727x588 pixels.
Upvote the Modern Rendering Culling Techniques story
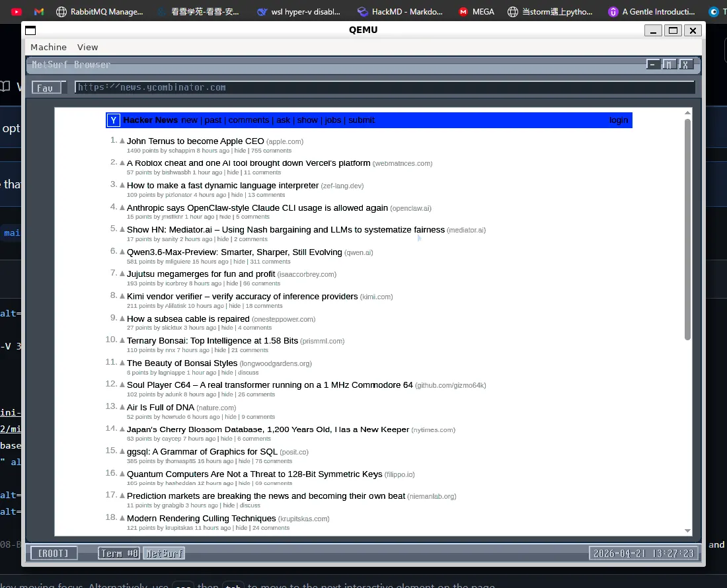pos(122,518)
